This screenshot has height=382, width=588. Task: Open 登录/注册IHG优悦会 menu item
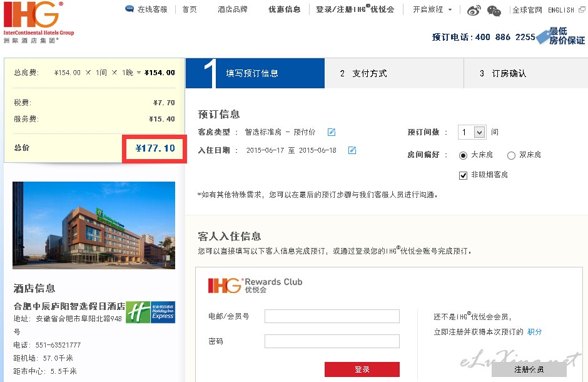pyautogui.click(x=355, y=9)
